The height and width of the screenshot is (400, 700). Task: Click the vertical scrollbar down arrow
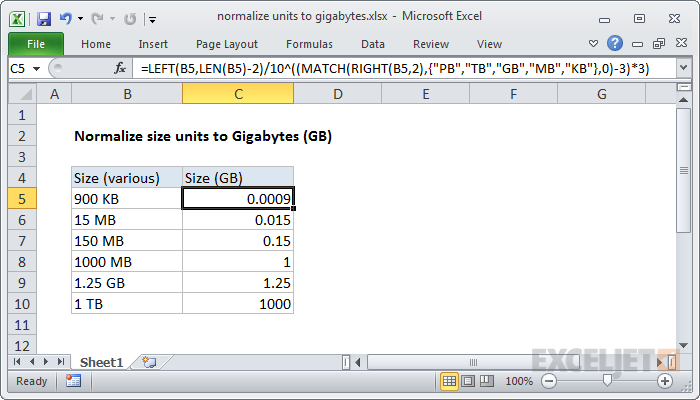coord(683,345)
